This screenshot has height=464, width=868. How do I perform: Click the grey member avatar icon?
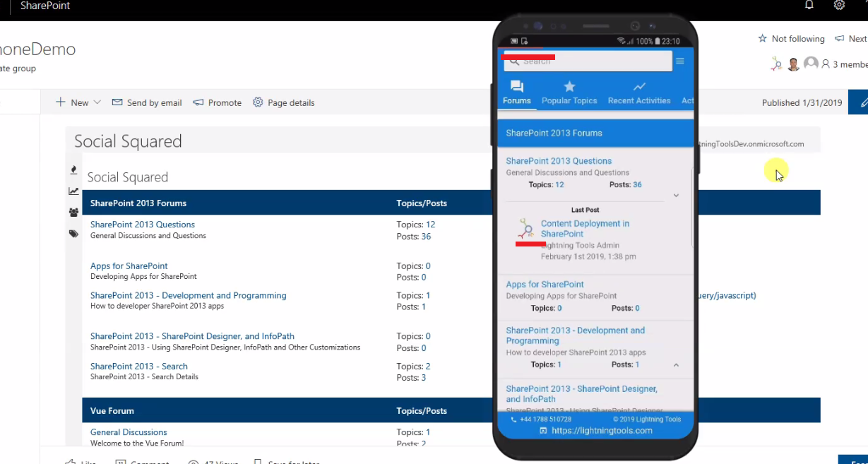coord(811,64)
